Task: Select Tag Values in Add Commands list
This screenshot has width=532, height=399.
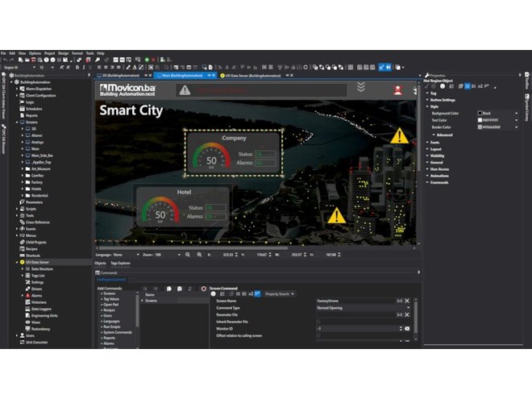Action: tap(111, 298)
